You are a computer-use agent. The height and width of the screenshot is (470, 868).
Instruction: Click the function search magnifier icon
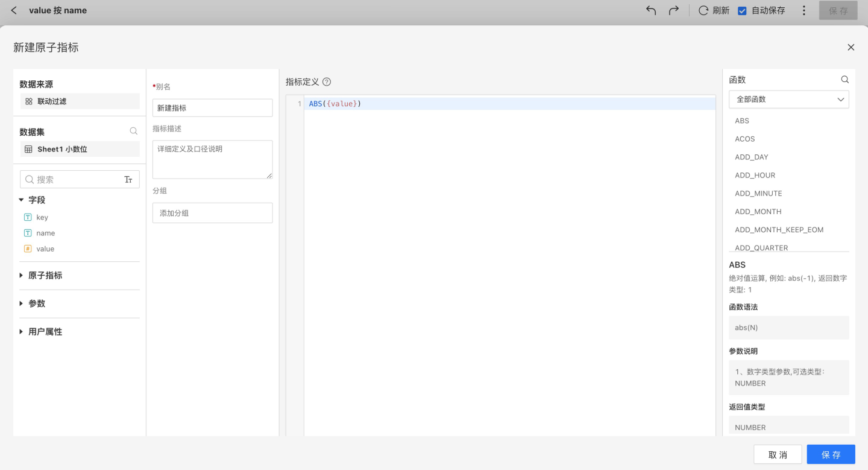[x=844, y=80]
